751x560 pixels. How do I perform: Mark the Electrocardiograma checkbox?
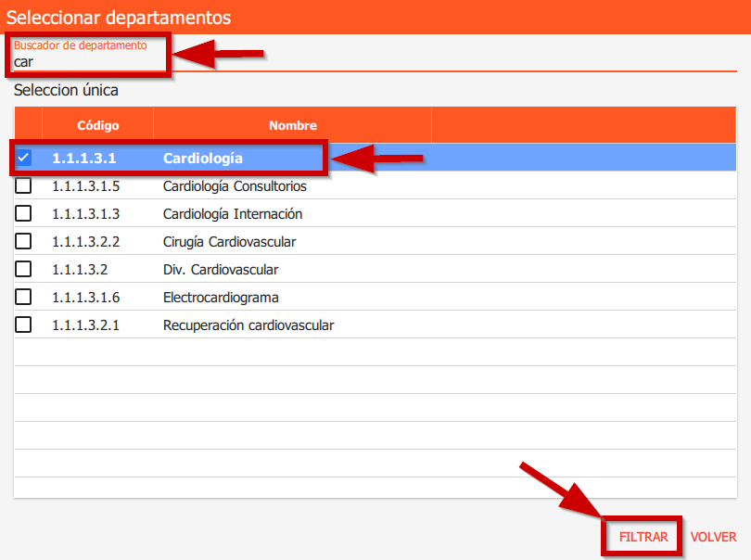[x=24, y=298]
